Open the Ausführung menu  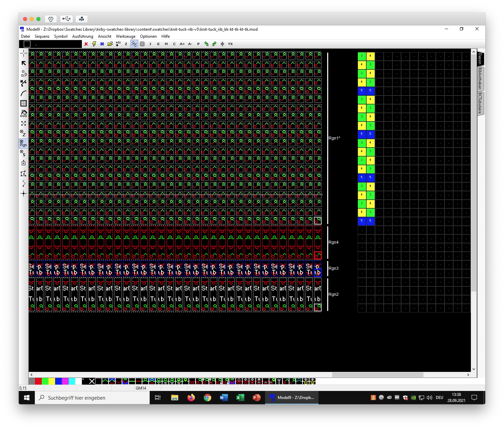tap(83, 36)
